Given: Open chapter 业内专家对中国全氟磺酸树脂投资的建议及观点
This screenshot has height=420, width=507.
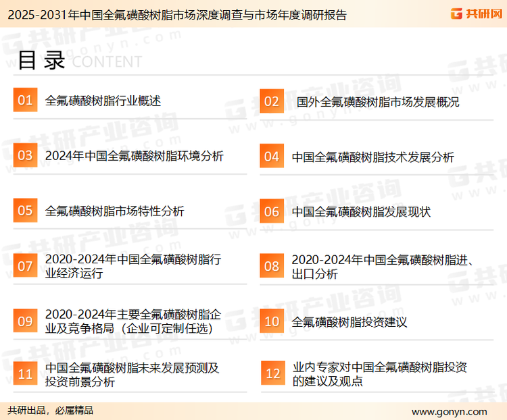Looking at the screenshot, I should (380, 374).
